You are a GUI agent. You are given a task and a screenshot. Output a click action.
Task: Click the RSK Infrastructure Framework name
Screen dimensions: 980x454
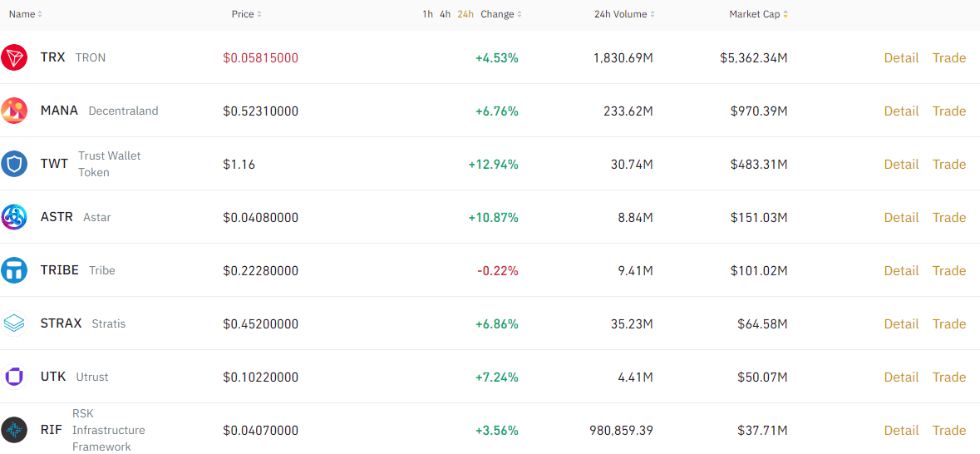[108, 430]
